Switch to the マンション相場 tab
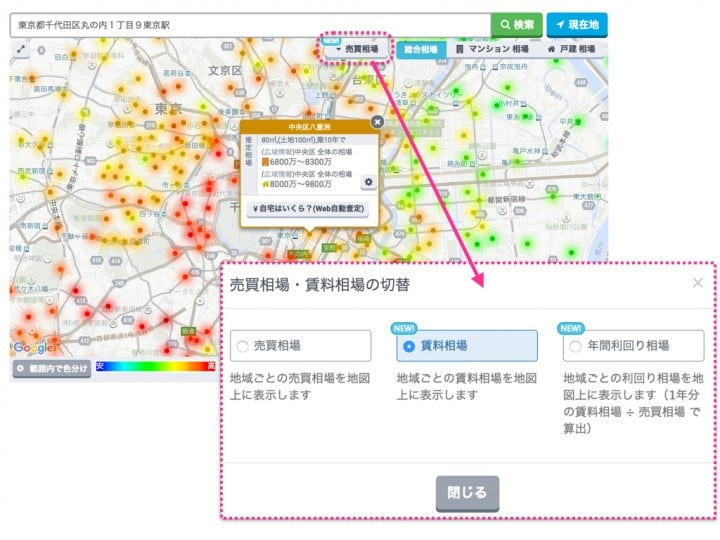Screen dimensions: 720x540 click(491, 49)
